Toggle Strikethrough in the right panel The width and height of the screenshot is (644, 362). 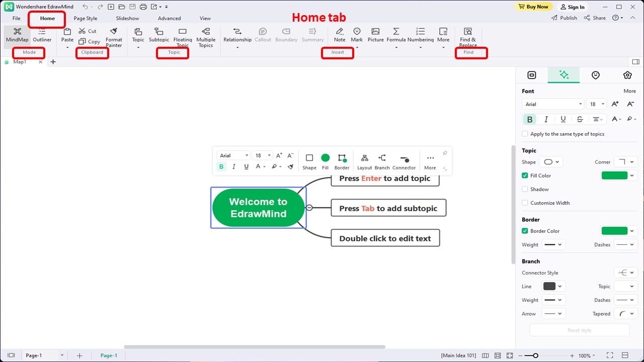click(580, 119)
